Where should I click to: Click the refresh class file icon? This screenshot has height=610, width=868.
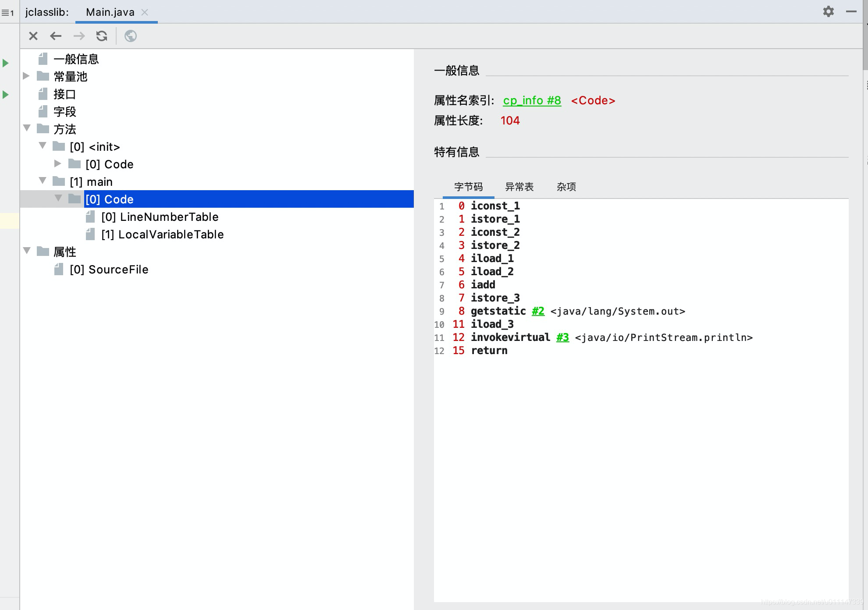click(102, 36)
